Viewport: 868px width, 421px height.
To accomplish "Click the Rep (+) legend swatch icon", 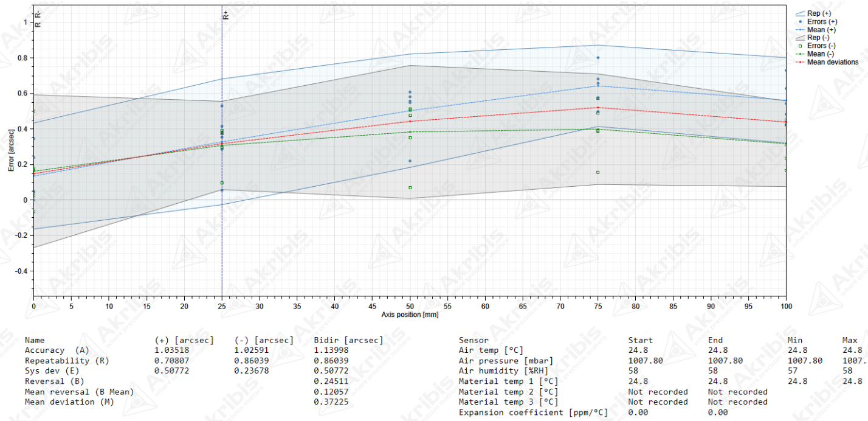I will pyautogui.click(x=800, y=13).
